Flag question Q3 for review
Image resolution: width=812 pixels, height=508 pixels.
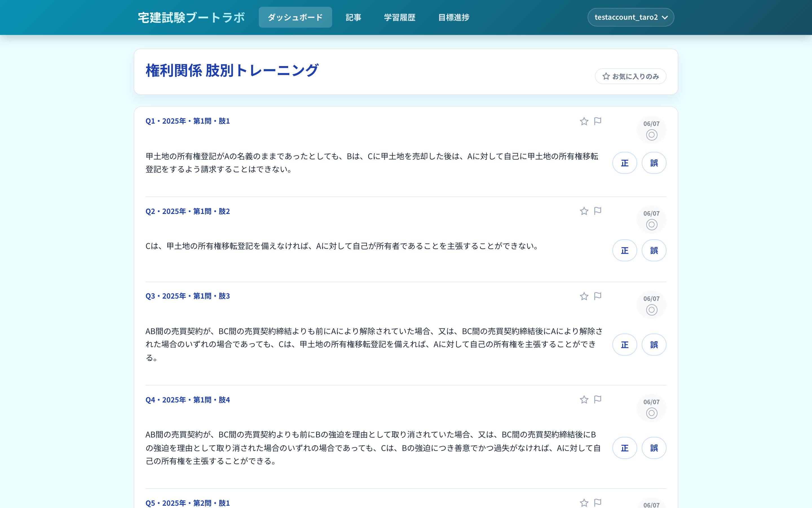(598, 296)
